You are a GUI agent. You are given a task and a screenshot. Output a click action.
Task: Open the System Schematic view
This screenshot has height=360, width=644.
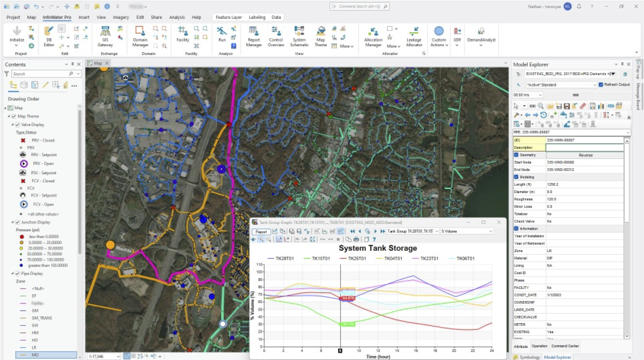[x=299, y=36]
